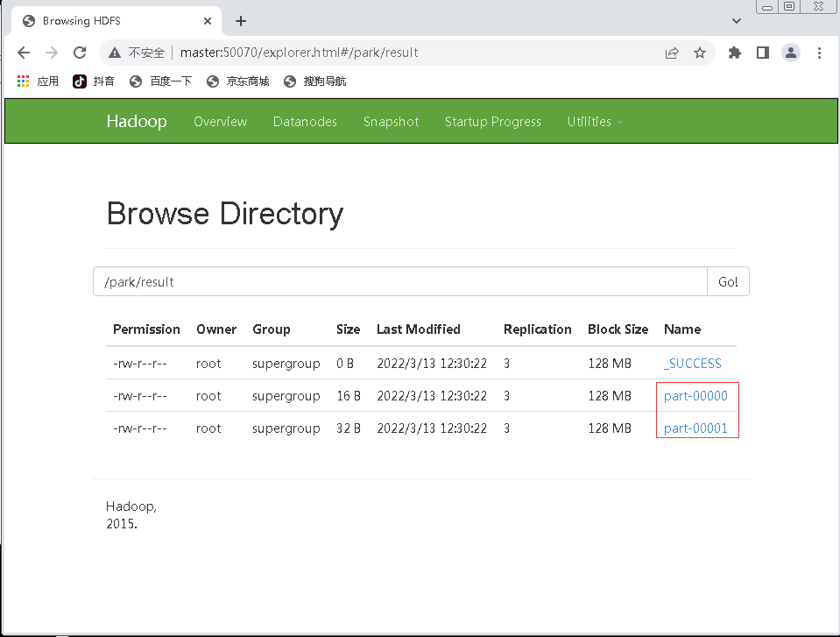
Task: Open the apps grid bookmark icon
Action: (x=23, y=81)
